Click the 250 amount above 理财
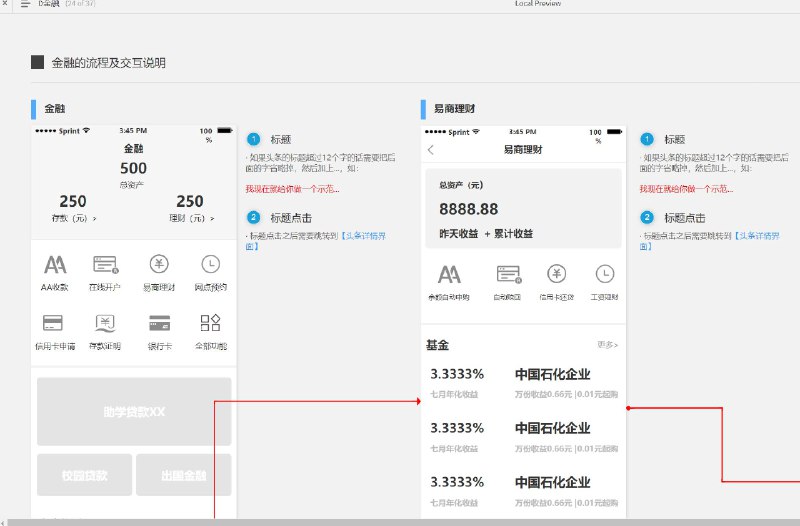Viewport: 800px width, 526px height. coord(190,202)
